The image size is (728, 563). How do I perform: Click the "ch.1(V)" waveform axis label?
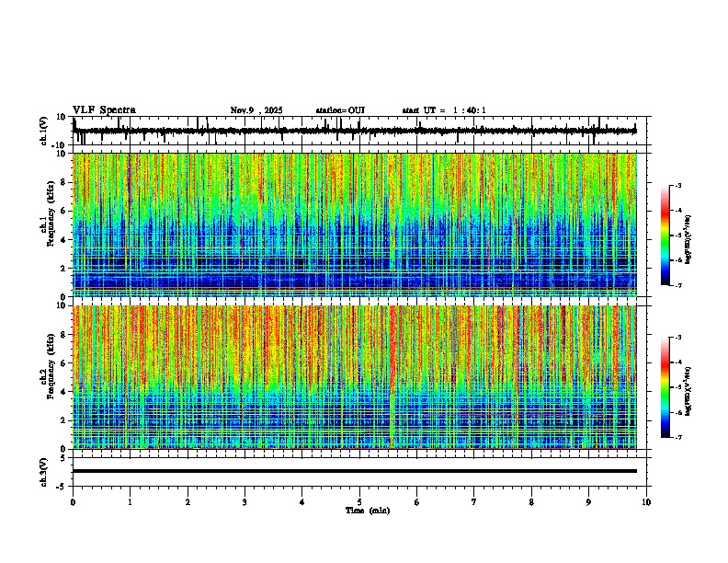pyautogui.click(x=44, y=131)
